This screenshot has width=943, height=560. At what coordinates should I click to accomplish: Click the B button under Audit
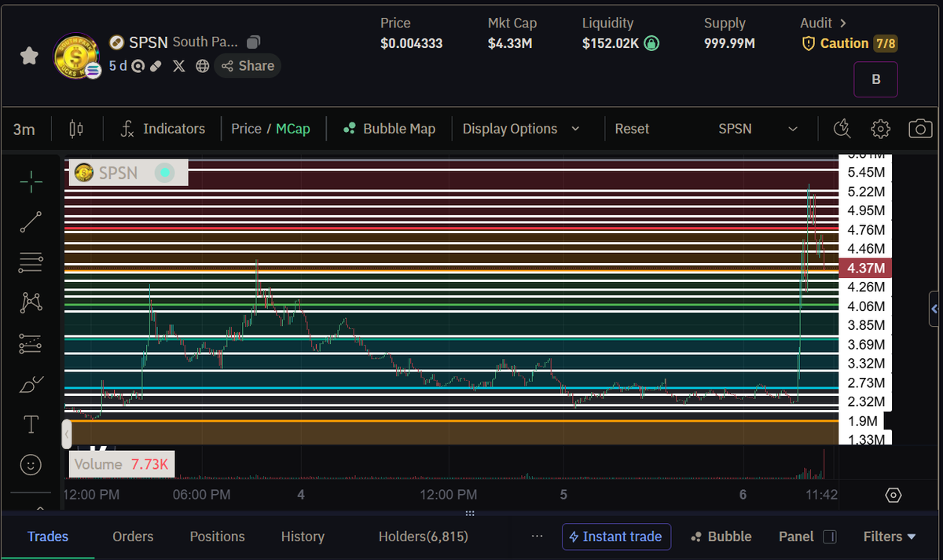(875, 79)
